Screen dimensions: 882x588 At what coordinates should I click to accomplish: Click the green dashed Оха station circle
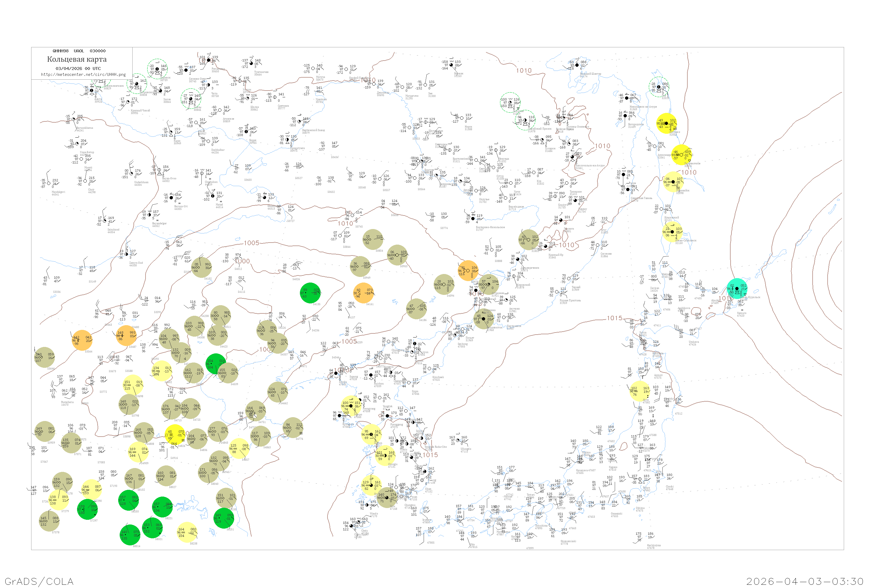click(659, 87)
